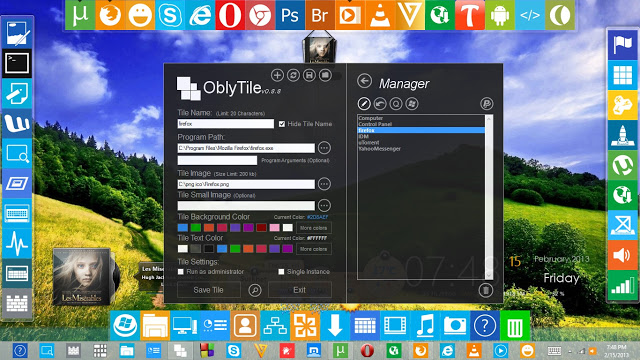
Task: Launch the VLC cone tile in the top dock
Action: pyautogui.click(x=380, y=15)
